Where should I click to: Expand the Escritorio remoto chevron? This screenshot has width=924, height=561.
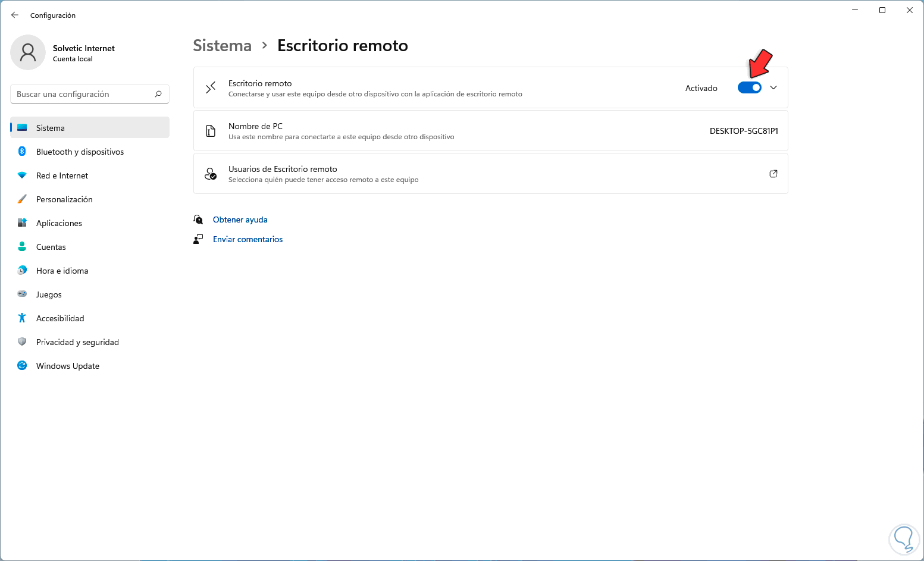coord(773,88)
